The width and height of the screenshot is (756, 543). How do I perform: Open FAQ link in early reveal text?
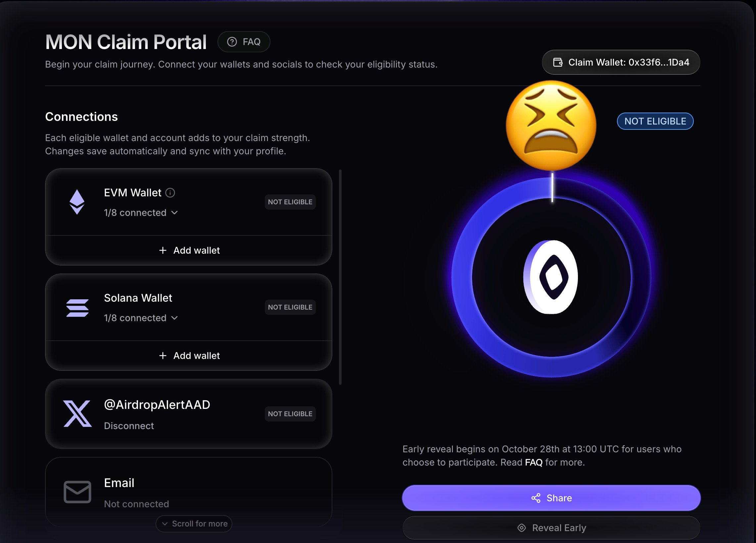(x=534, y=462)
